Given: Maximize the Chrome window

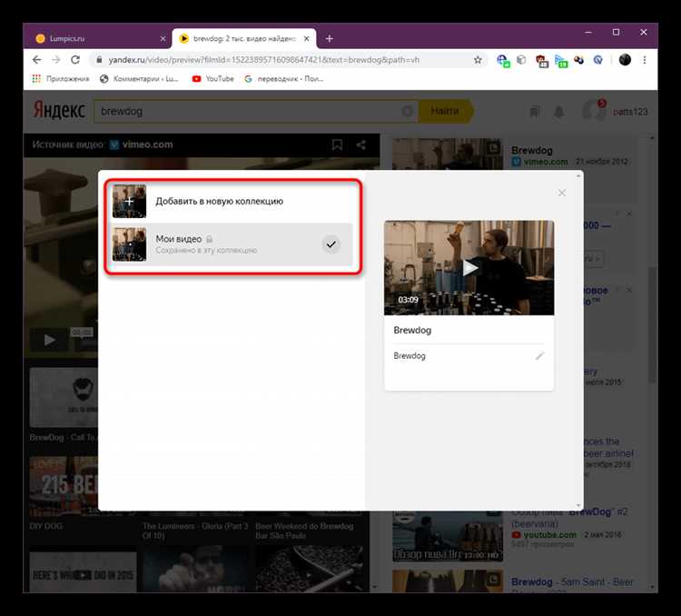Looking at the screenshot, I should click(616, 33).
